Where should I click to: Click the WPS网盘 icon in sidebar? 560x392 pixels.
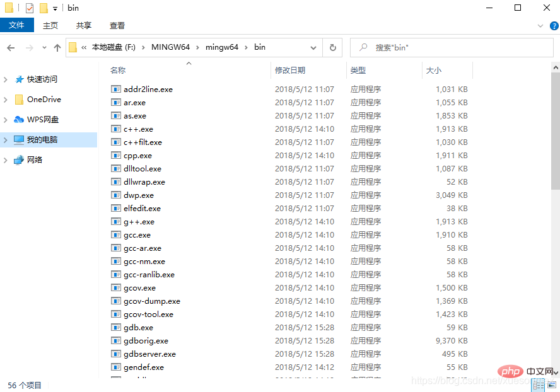(x=19, y=119)
